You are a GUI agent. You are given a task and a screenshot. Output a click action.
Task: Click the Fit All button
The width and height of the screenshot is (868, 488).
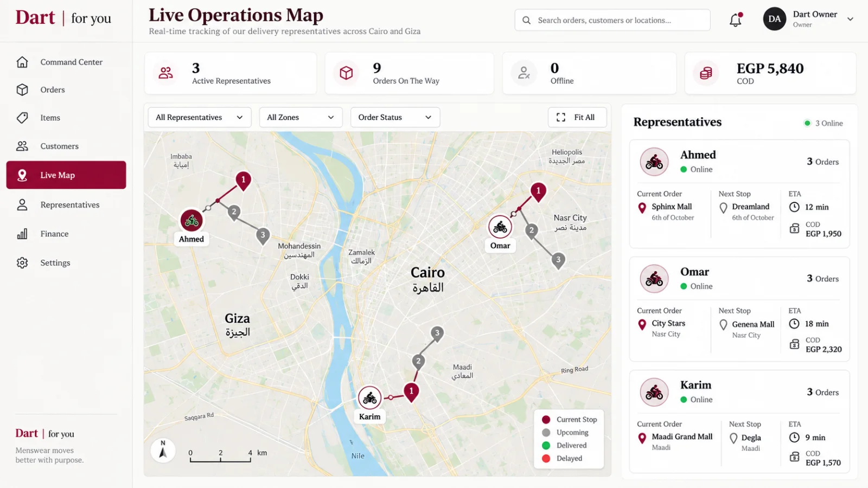[x=577, y=117]
